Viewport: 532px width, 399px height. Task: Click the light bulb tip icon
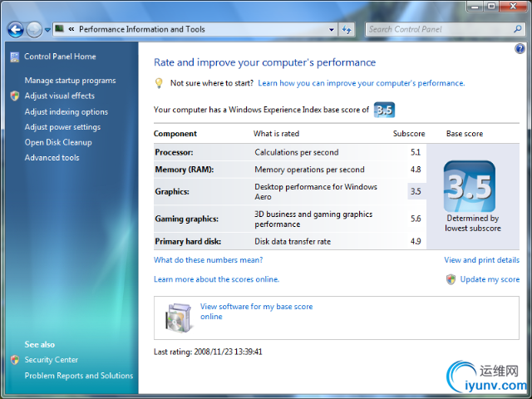(x=159, y=83)
